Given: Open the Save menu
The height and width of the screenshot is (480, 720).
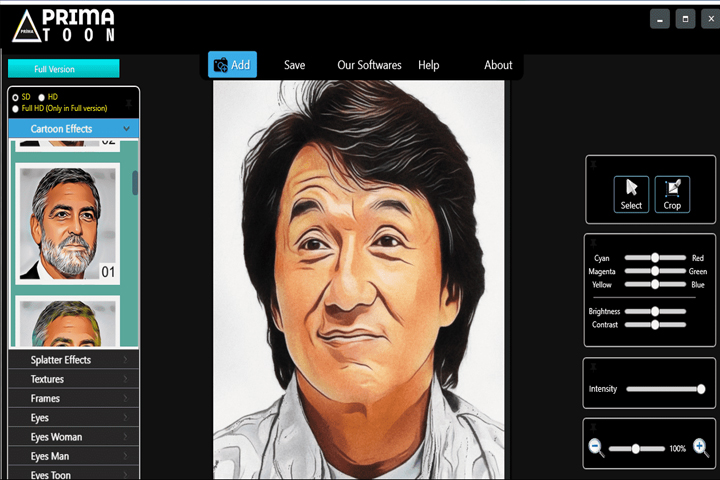Looking at the screenshot, I should [294, 65].
